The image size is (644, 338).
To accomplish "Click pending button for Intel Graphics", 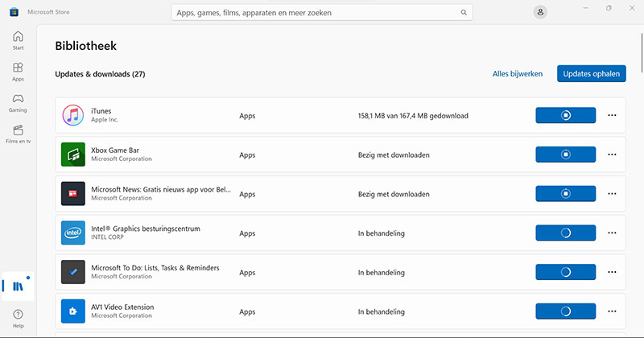I will click(x=566, y=233).
